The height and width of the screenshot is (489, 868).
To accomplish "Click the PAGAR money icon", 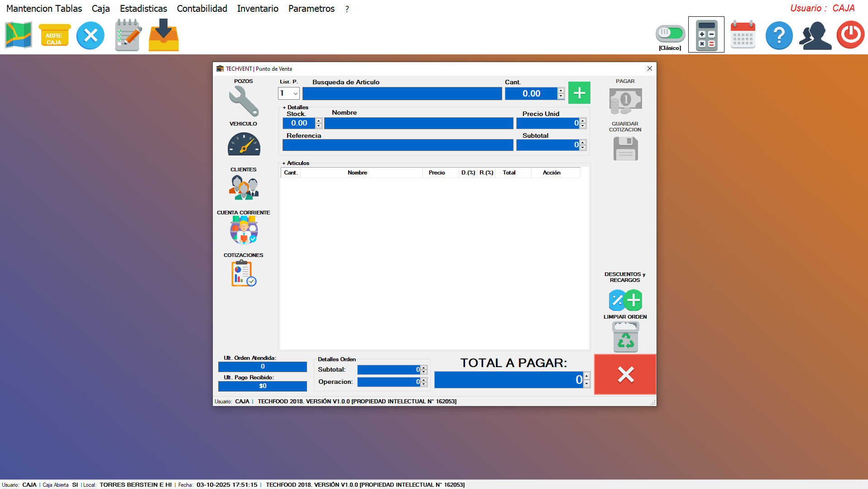I will tap(625, 101).
